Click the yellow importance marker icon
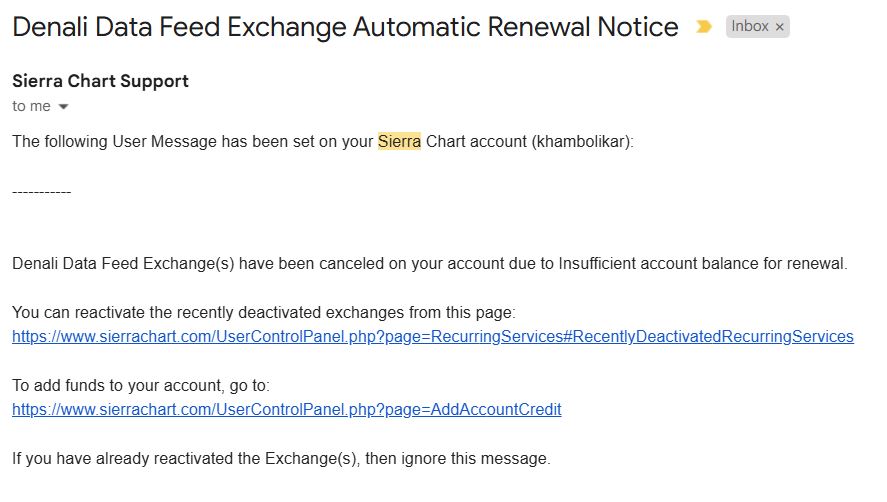 click(x=704, y=27)
